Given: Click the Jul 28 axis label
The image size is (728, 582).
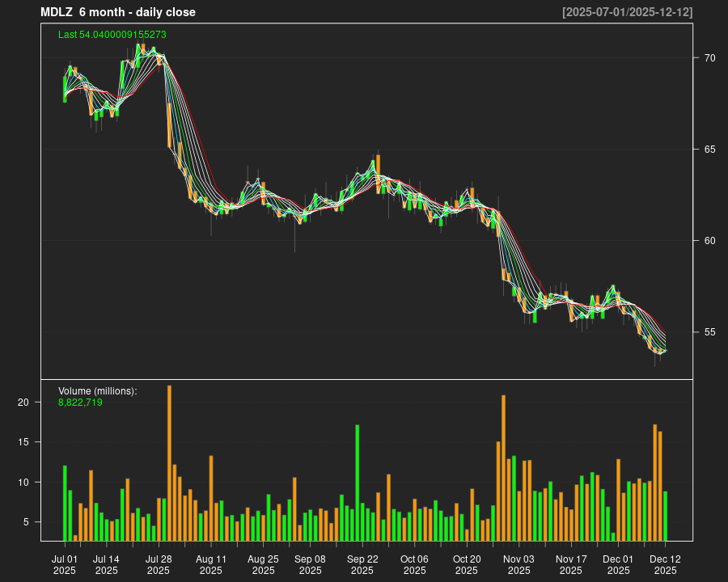Looking at the screenshot, I should (159, 559).
